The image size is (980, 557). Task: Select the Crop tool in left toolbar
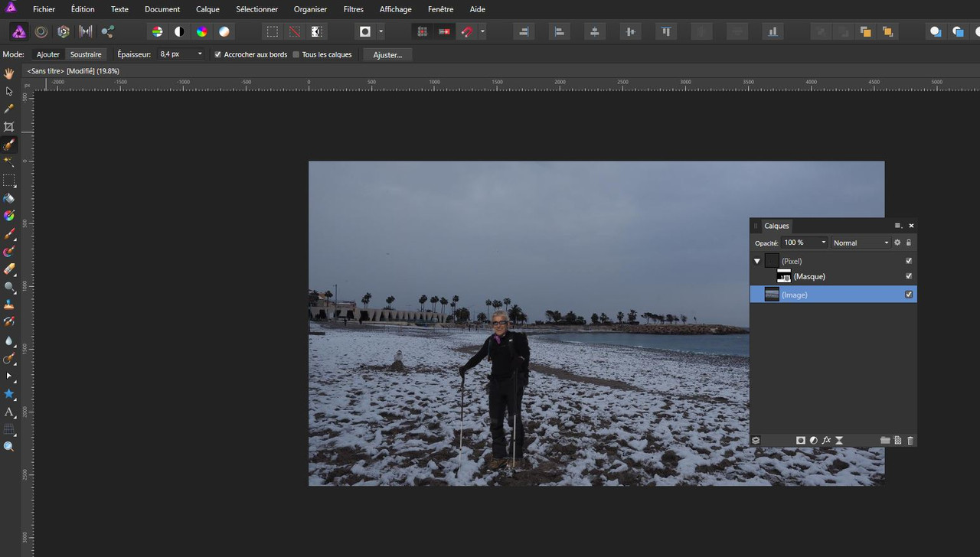(9, 127)
